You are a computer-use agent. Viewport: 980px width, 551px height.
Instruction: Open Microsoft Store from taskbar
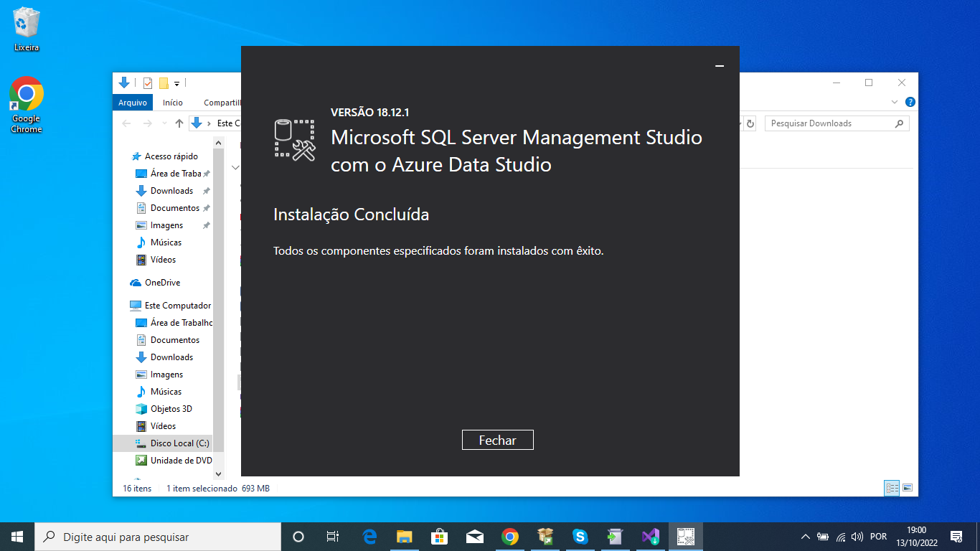(439, 537)
